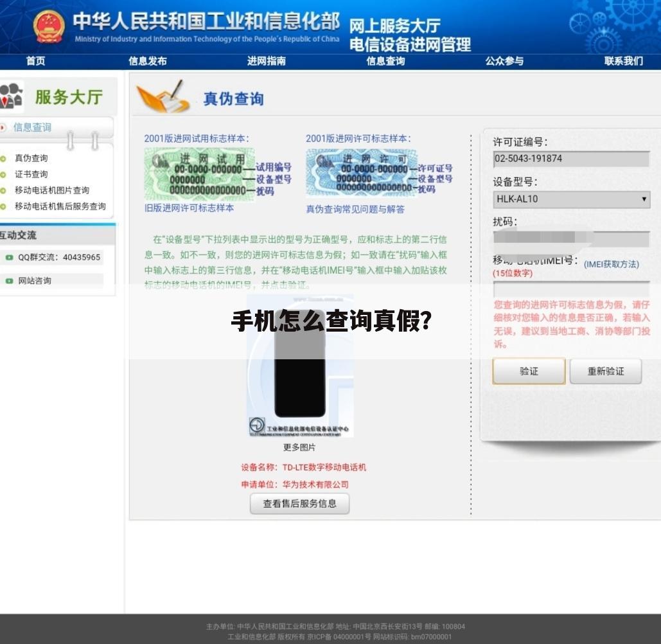Click the 设备名称 TD-LTE数字移动电话机 text
This screenshot has width=661, height=644.
pos(303,467)
